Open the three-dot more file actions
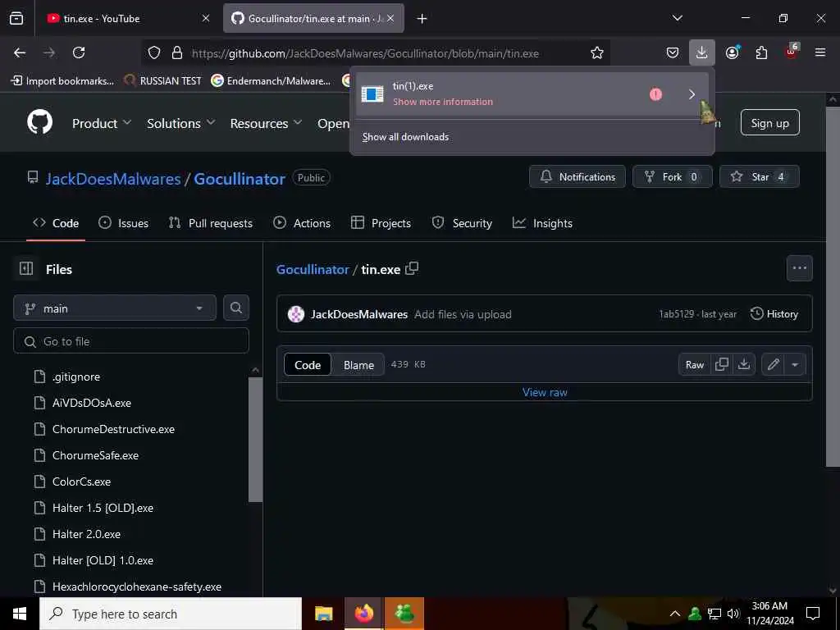The image size is (840, 630). pyautogui.click(x=799, y=268)
